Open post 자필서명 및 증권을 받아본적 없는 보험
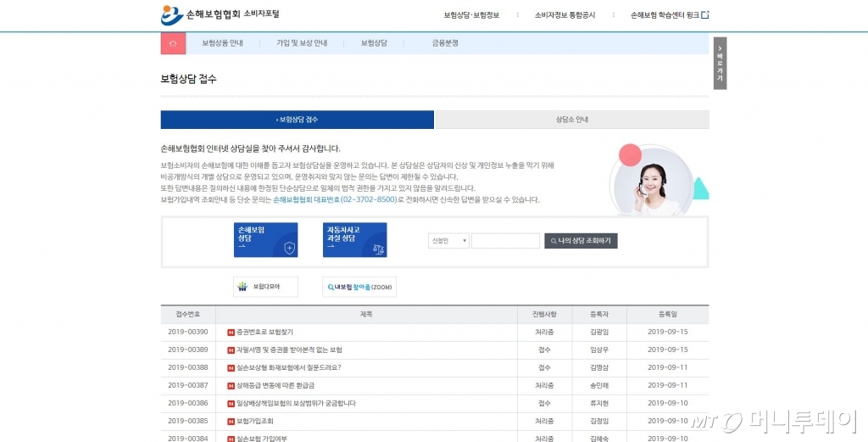The width and height of the screenshot is (868, 442). pos(289,350)
